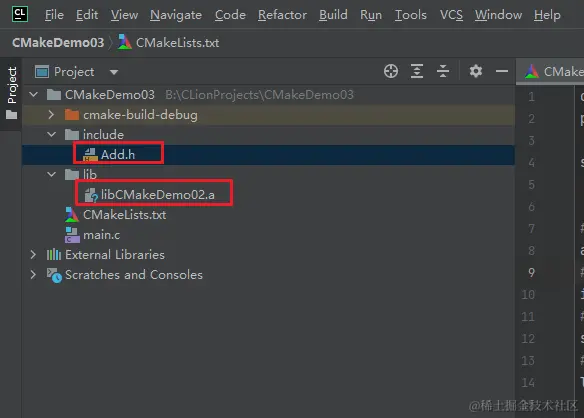The width and height of the screenshot is (584, 418).
Task: Expand External Libraries node
Action: pos(33,254)
